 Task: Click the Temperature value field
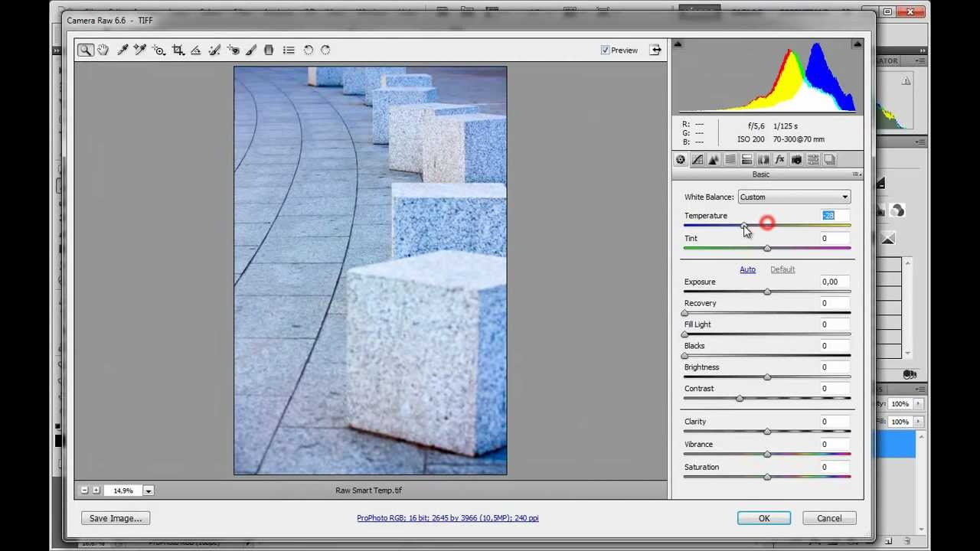click(835, 216)
